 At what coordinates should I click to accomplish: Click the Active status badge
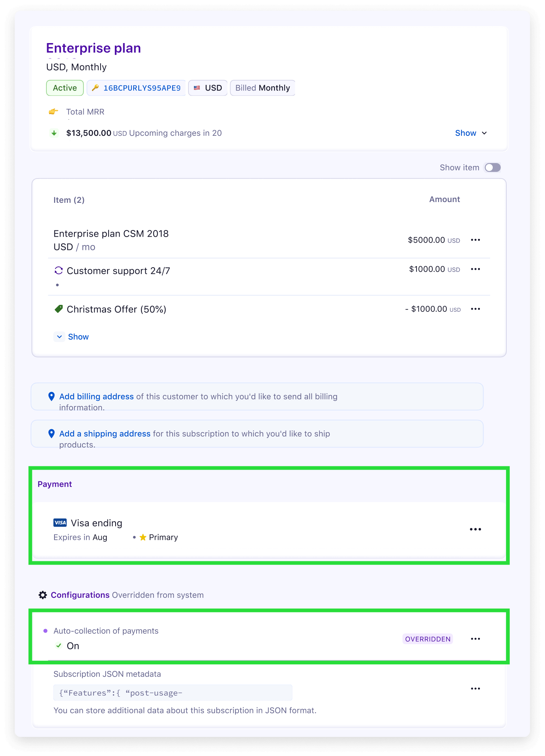pyautogui.click(x=65, y=88)
